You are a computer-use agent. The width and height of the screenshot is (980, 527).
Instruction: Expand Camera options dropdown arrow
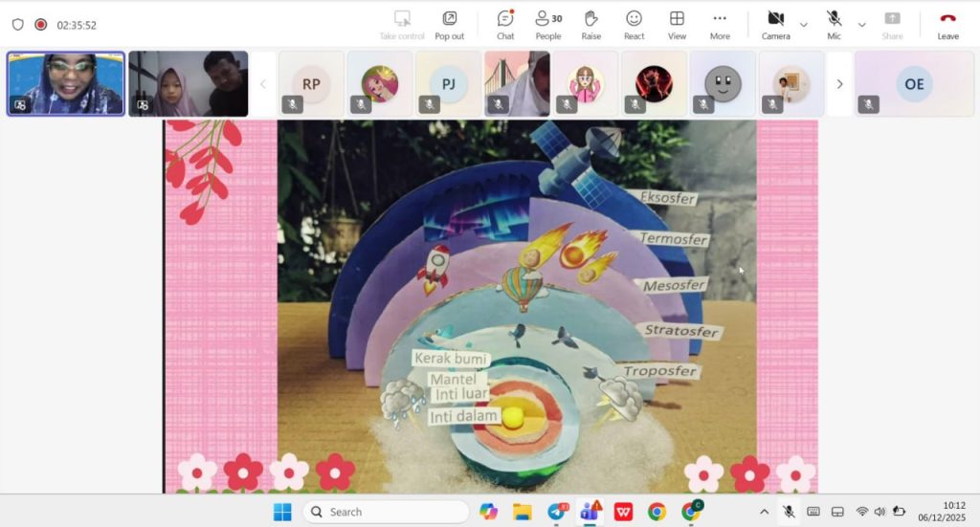[803, 25]
